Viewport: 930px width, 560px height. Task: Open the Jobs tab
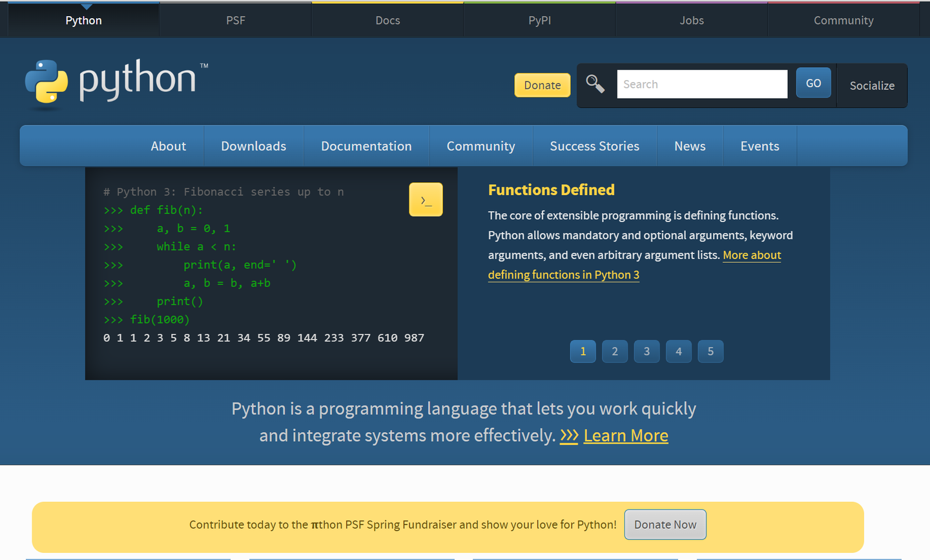pos(692,20)
